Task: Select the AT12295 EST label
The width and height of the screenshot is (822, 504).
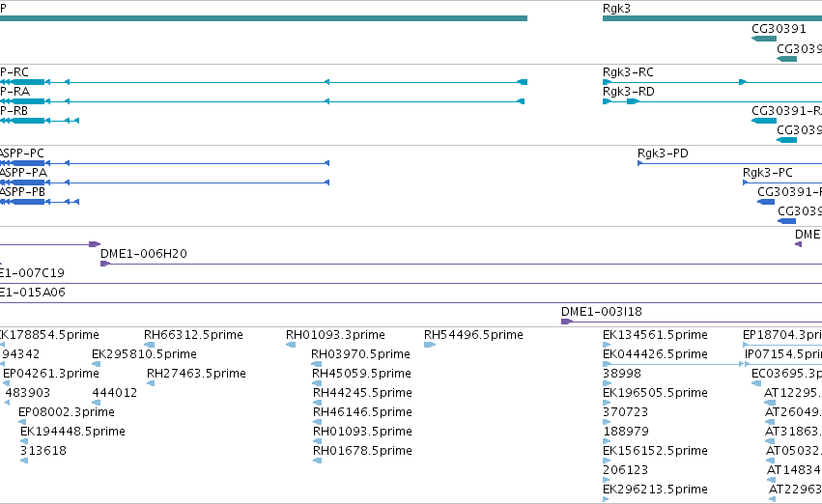Action: pyautogui.click(x=793, y=393)
